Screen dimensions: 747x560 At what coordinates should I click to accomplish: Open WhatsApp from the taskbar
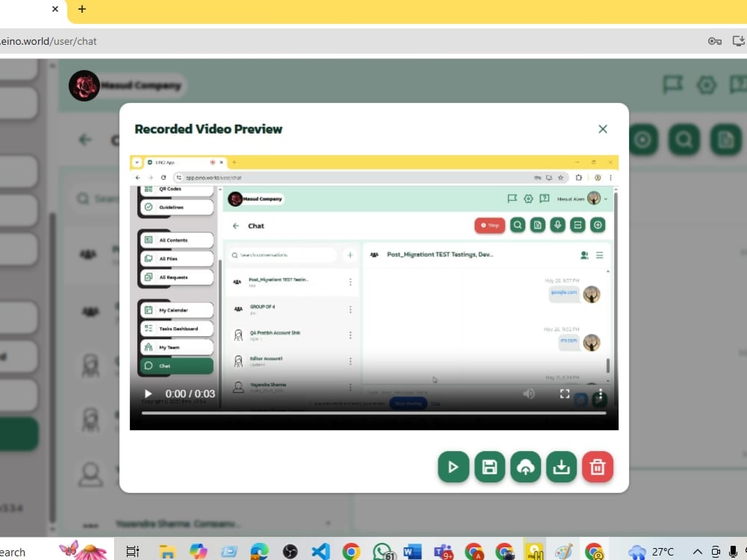383,552
